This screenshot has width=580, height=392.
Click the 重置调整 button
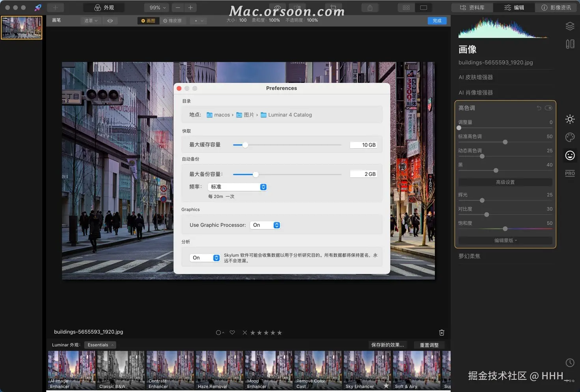[x=429, y=345]
